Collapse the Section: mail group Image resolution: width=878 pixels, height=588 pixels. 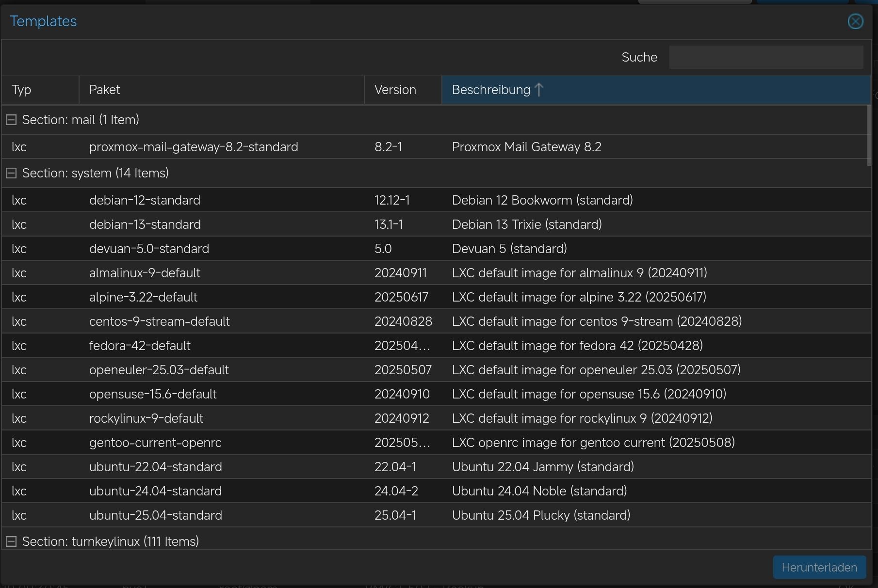click(11, 120)
